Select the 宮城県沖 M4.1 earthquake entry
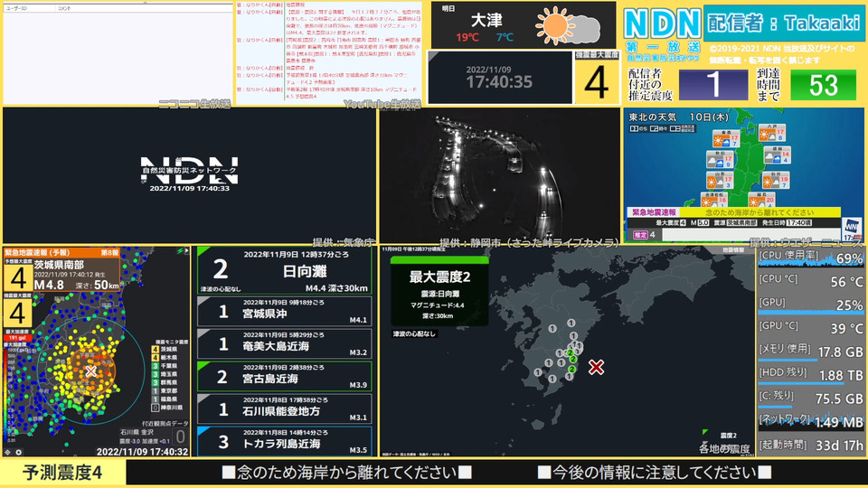The width and height of the screenshot is (868, 488). 285,312
